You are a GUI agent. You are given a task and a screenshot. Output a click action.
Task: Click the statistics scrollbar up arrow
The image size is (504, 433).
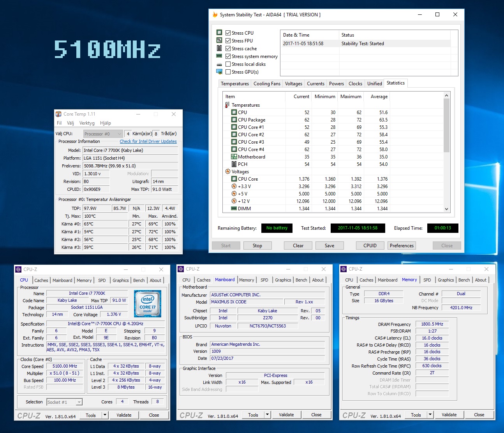pos(446,95)
